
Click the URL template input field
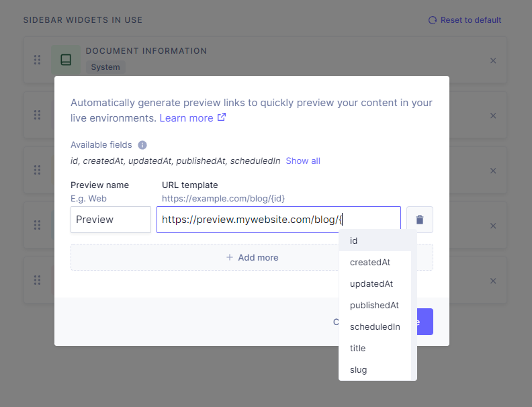(278, 220)
